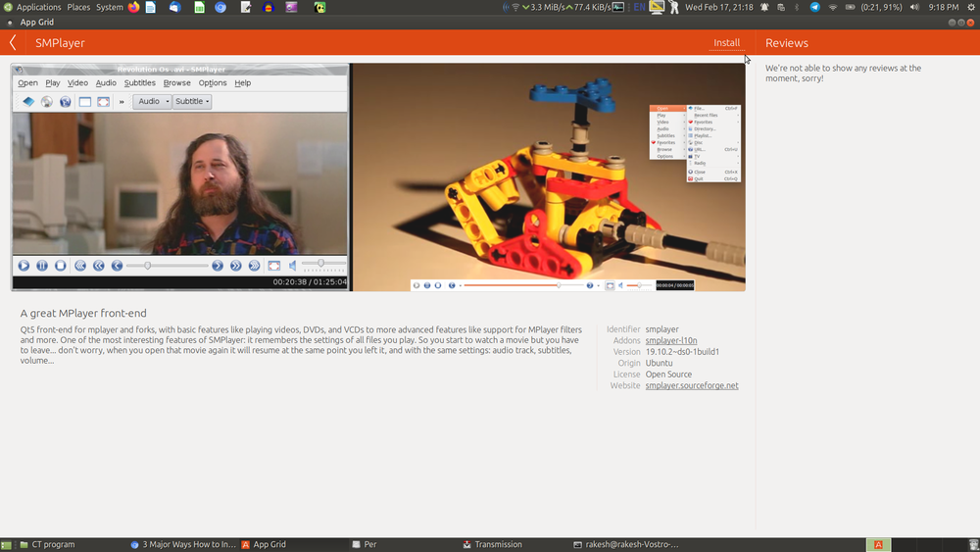Visit the smplayer.sourceforge.net website link
The width and height of the screenshot is (980, 552).
point(691,385)
